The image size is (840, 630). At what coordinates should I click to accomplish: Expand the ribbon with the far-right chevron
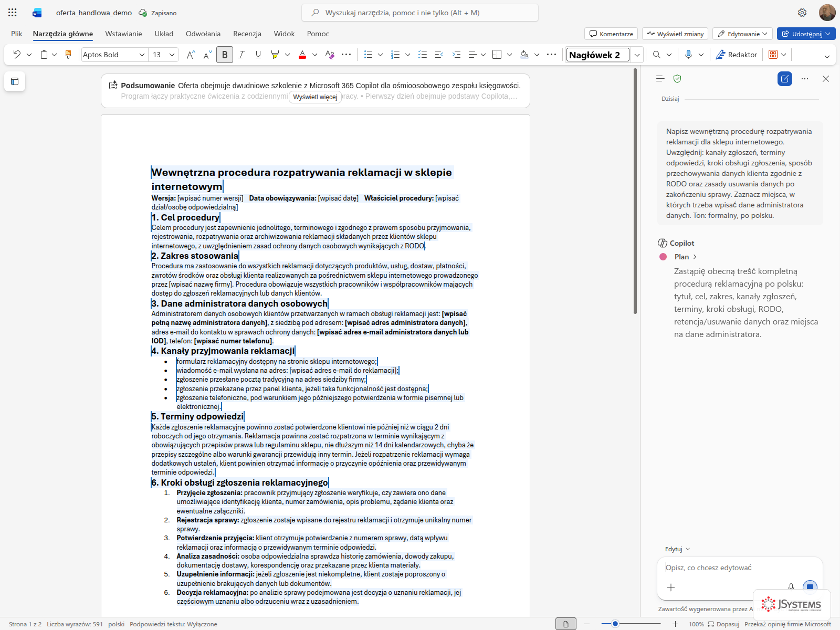click(x=827, y=57)
